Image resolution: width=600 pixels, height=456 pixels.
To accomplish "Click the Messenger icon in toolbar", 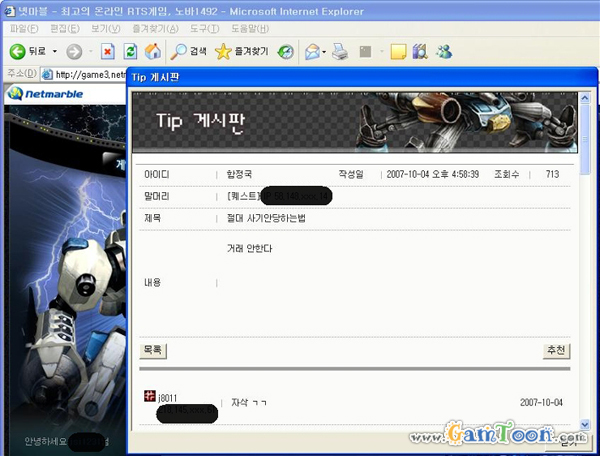I will click(x=444, y=51).
